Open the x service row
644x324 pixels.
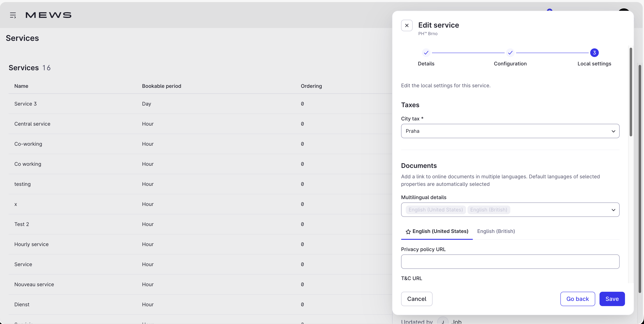click(x=200, y=204)
